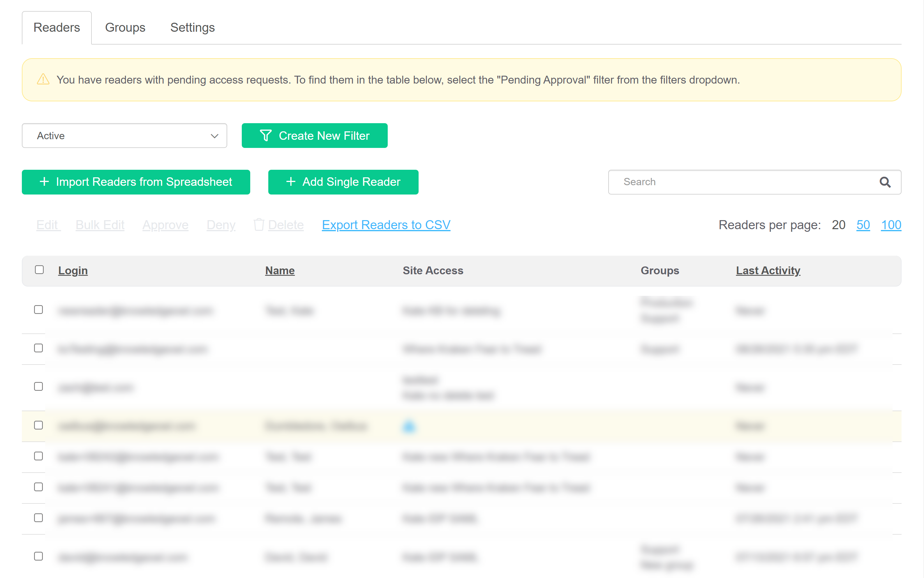The height and width of the screenshot is (578, 924).
Task: Click the warning triangle icon in the alert
Action: (x=43, y=79)
